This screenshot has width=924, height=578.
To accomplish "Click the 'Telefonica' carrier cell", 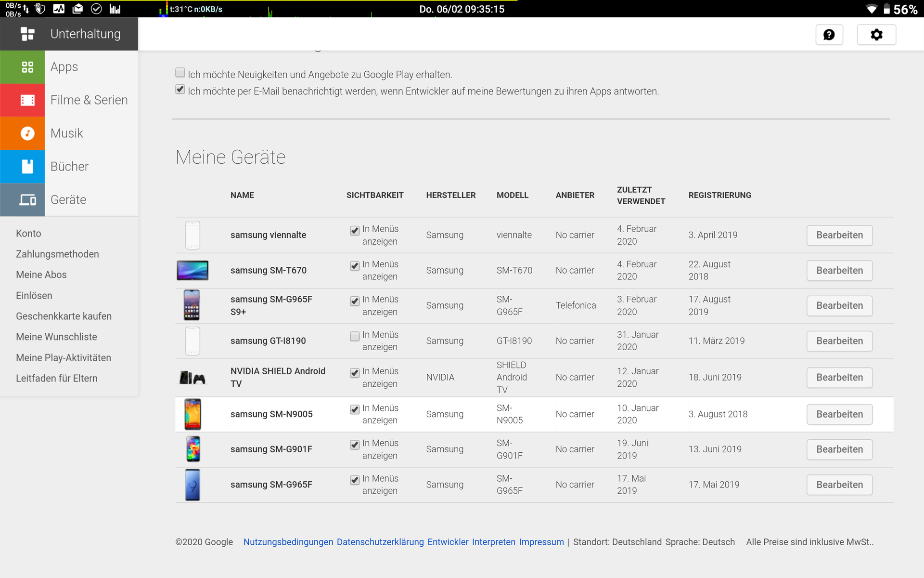I will [x=576, y=305].
